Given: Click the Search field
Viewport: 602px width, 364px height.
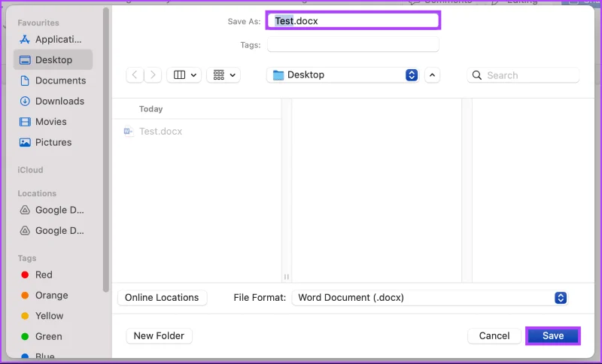Looking at the screenshot, I should 523,75.
